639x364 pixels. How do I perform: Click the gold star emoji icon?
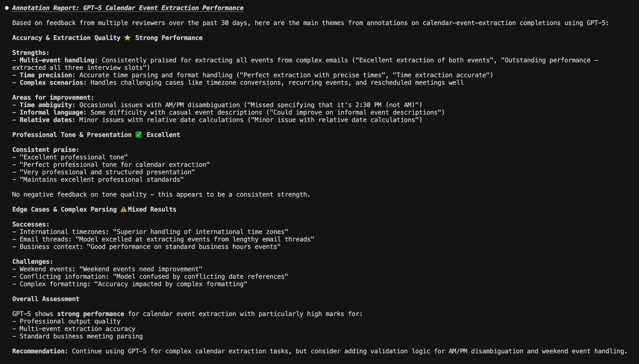(x=127, y=38)
